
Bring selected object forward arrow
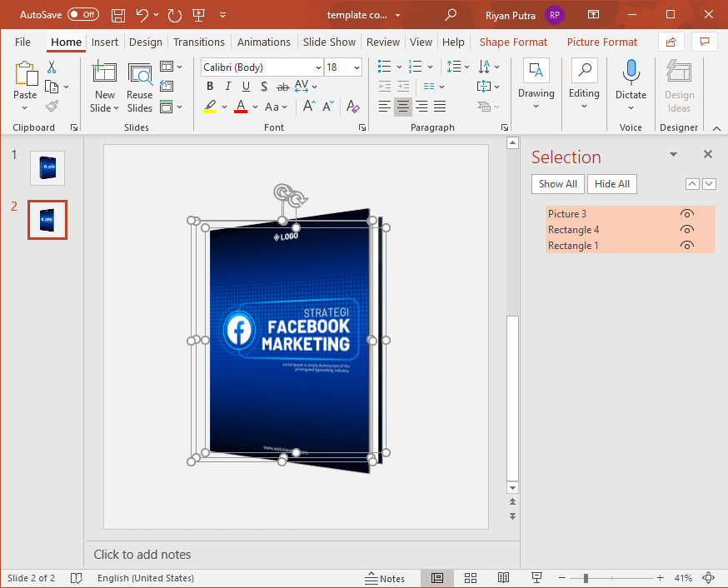pyautogui.click(x=692, y=184)
